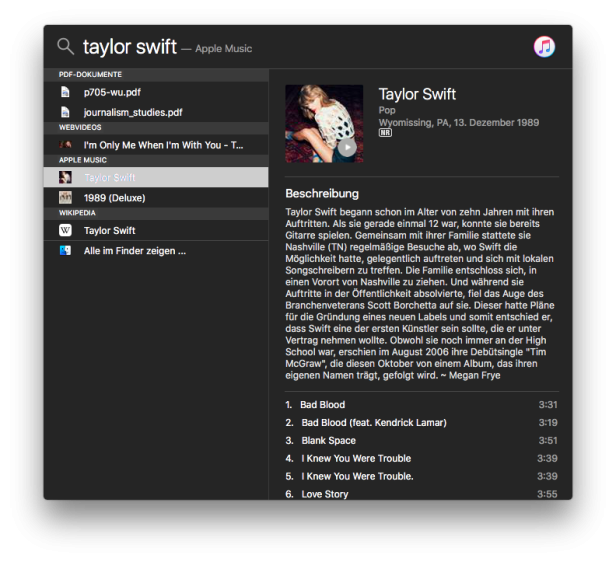Click the NR rating badge
Image resolution: width=616 pixels, height=562 pixels.
(x=385, y=133)
